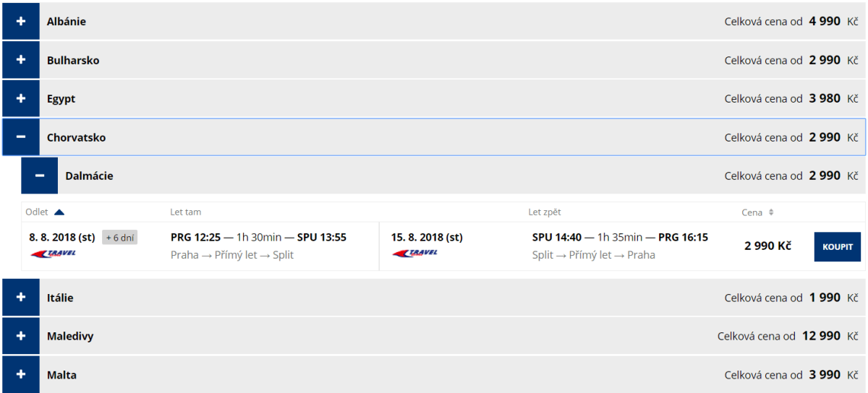The width and height of the screenshot is (868, 393).
Task: Expand the Albánie row with plus icon
Action: [x=21, y=21]
